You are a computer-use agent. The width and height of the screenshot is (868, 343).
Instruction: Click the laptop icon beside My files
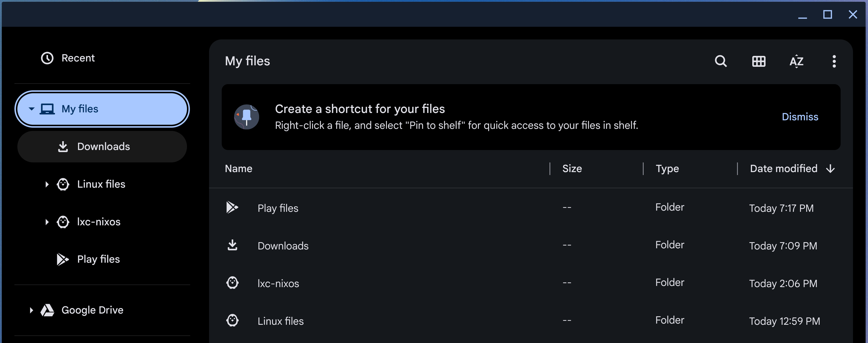(47, 109)
